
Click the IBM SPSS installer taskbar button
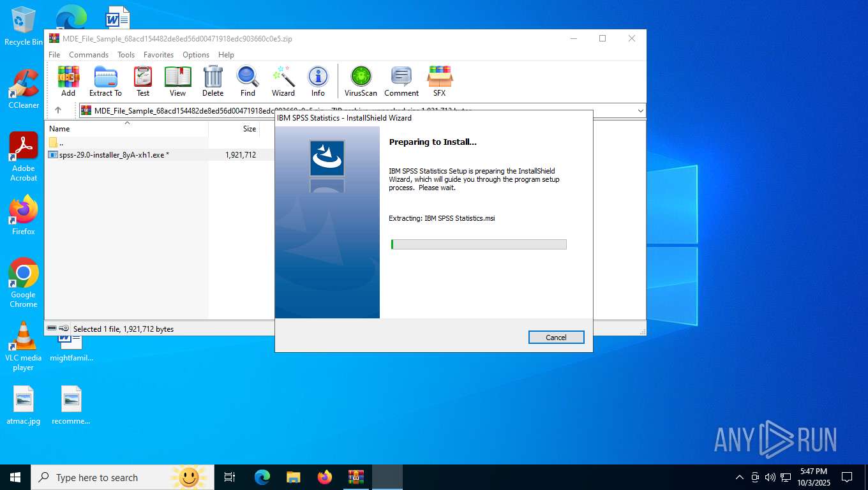[x=387, y=477]
